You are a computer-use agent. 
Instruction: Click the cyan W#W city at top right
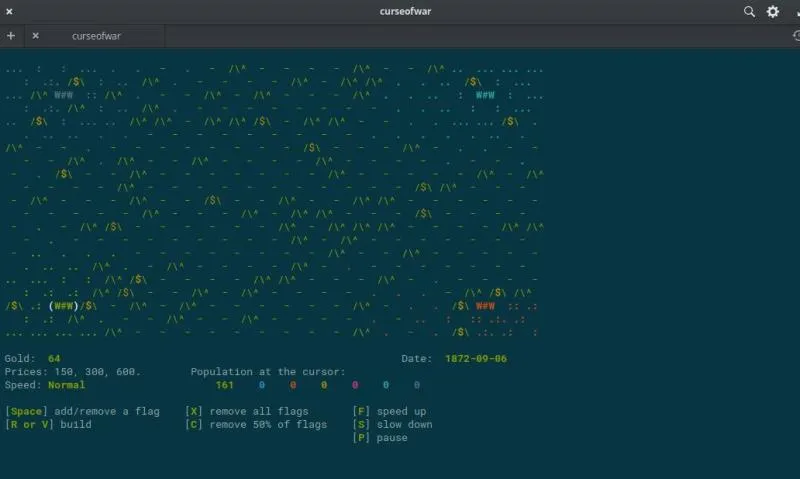[485, 95]
